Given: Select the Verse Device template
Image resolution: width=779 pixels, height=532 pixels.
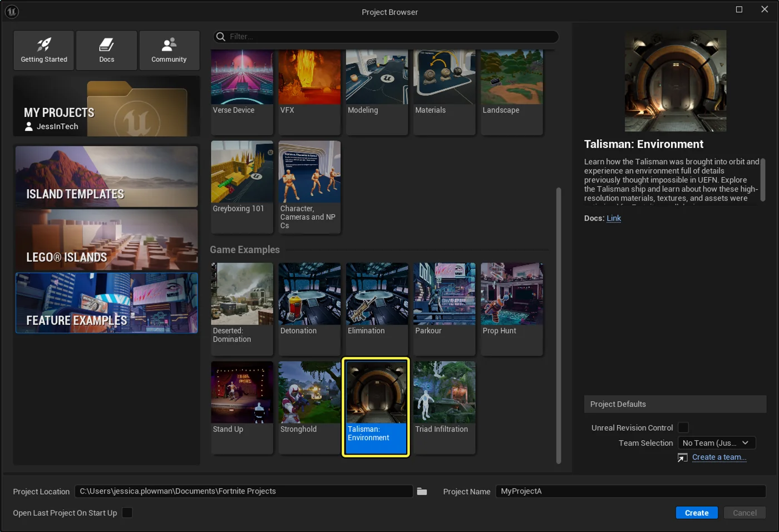Looking at the screenshot, I should (x=242, y=92).
